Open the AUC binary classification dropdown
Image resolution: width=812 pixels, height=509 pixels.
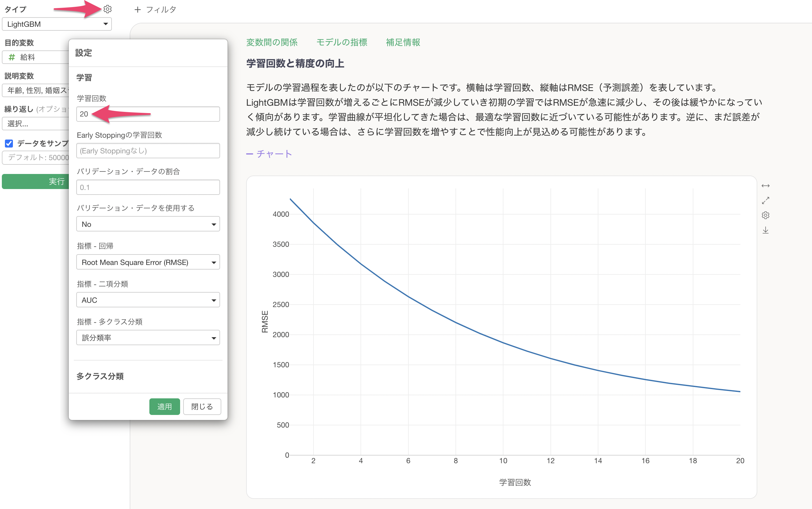point(148,300)
